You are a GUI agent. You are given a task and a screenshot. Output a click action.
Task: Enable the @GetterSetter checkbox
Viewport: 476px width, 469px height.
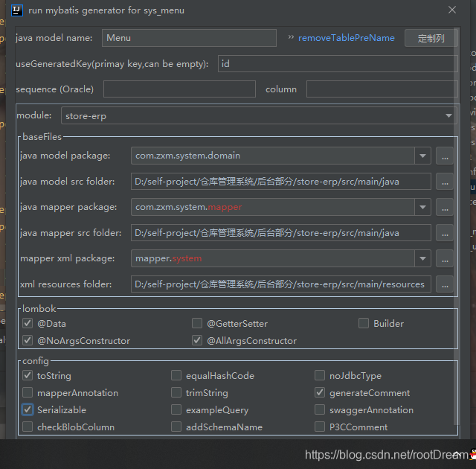(197, 323)
